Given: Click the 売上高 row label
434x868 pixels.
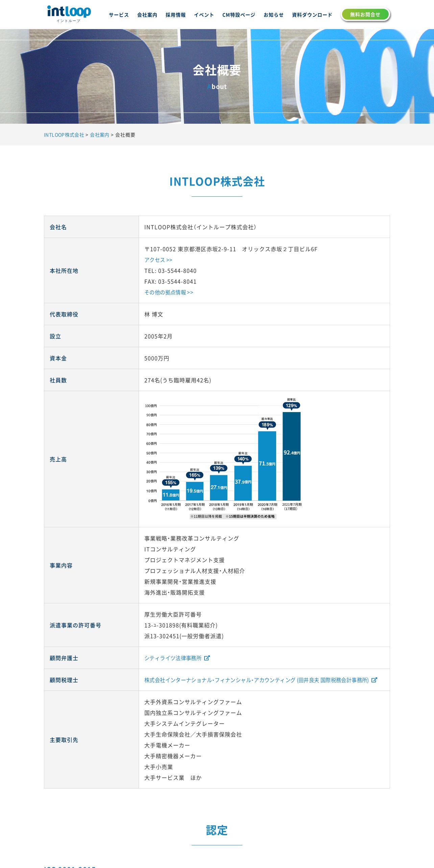Looking at the screenshot, I should pos(58,459).
